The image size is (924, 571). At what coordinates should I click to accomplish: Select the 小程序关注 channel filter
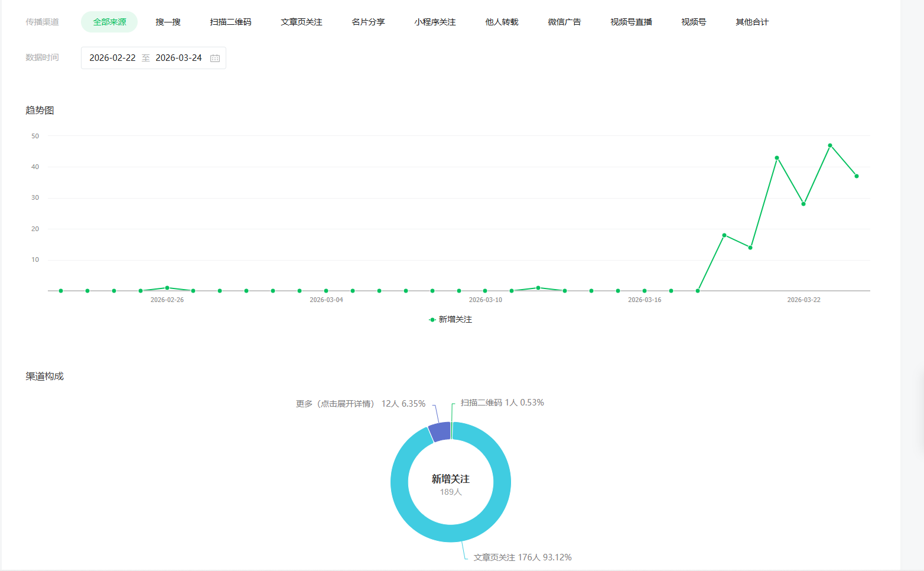435,22
